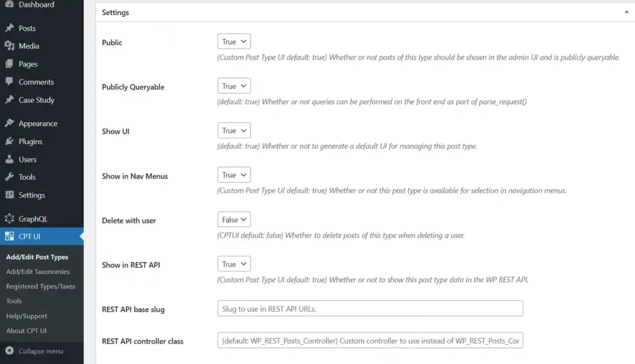635x364 pixels.
Task: Open Add/Edit Taxonomies submenu link
Action: (x=38, y=271)
